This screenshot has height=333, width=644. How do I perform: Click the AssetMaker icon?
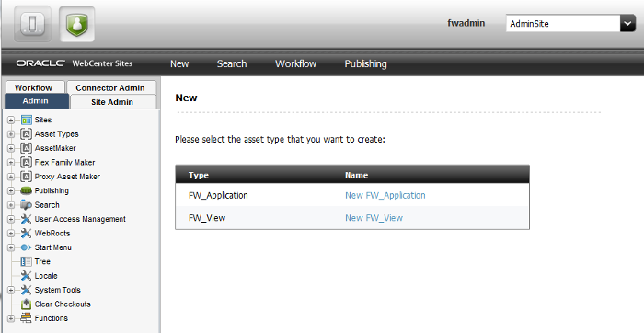tap(27, 148)
